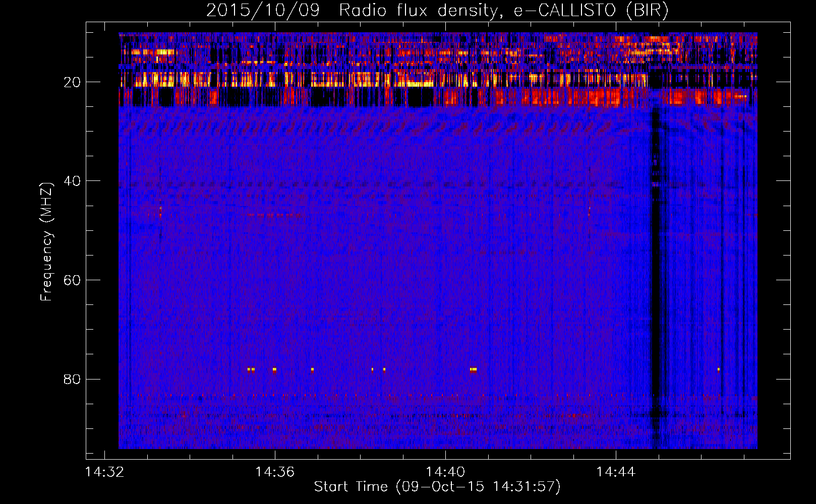
Task: Click the '60' frequency tick label
Action: [72, 280]
